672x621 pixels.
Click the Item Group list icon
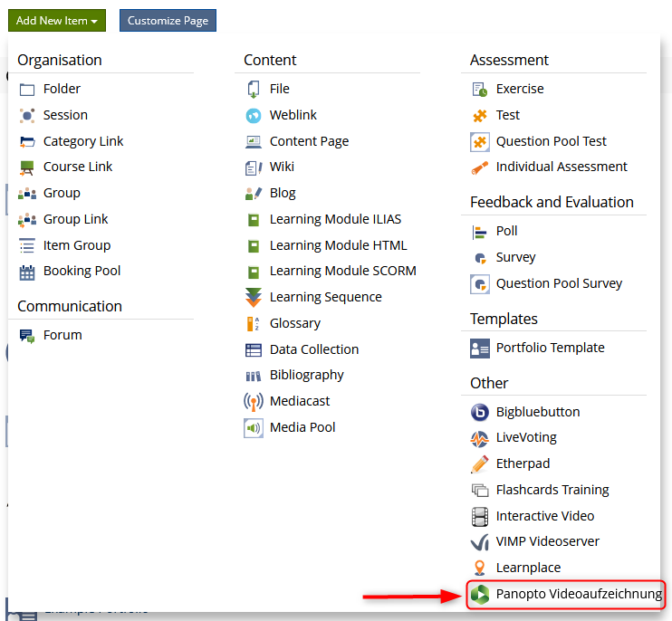(x=27, y=245)
